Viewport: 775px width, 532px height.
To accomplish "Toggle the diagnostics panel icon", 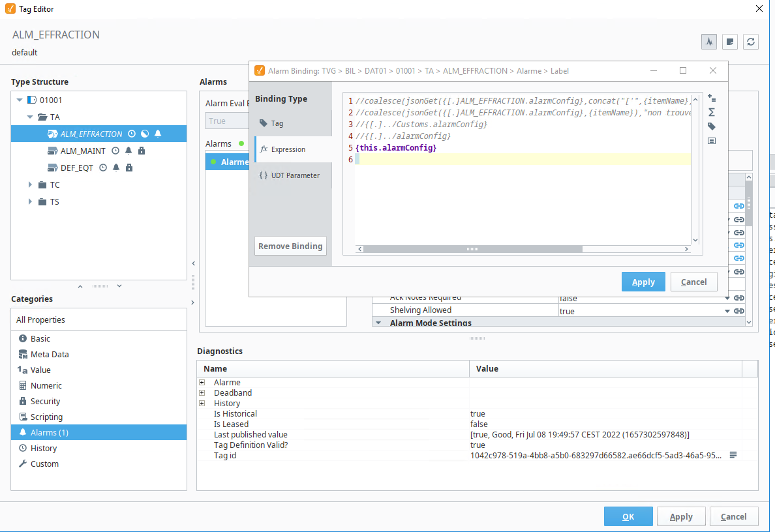I will click(x=708, y=42).
